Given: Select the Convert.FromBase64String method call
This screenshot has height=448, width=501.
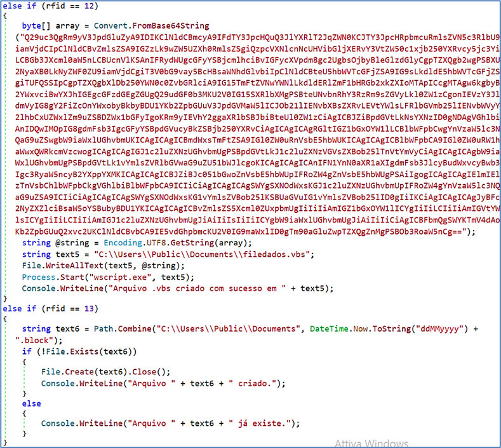Looking at the screenshot, I should point(152,26).
